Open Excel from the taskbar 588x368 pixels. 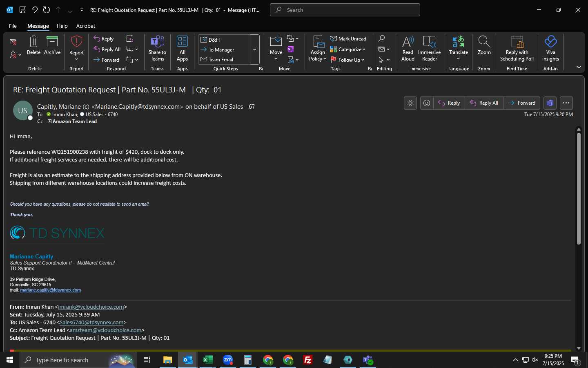208,360
